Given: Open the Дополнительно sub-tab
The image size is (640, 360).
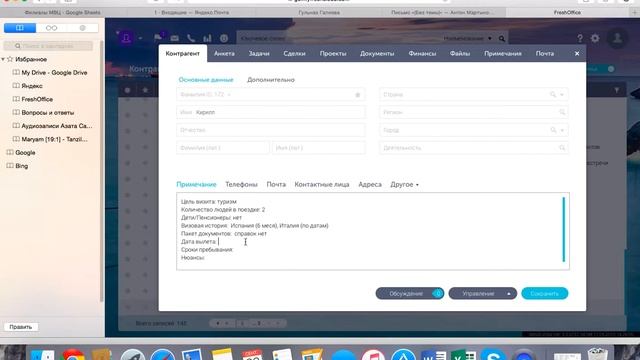Looking at the screenshot, I should pyautogui.click(x=271, y=80).
